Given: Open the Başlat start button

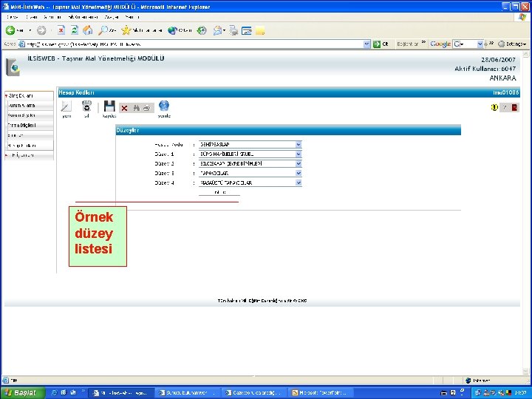Looking at the screenshot, I should (22, 393).
